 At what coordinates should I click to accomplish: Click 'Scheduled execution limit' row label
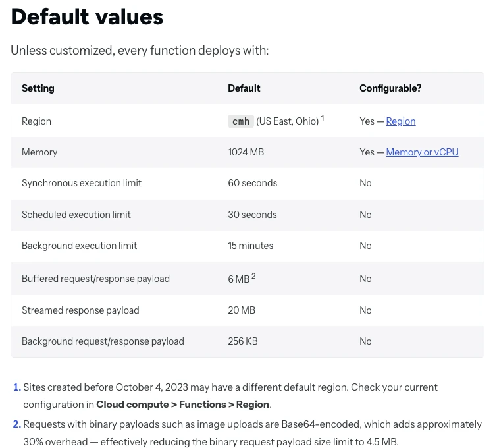pos(76,215)
